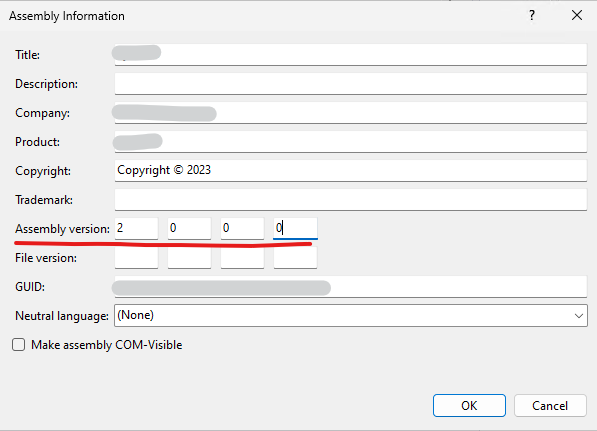
Task: Activate the Trademark input field
Action: click(x=351, y=200)
